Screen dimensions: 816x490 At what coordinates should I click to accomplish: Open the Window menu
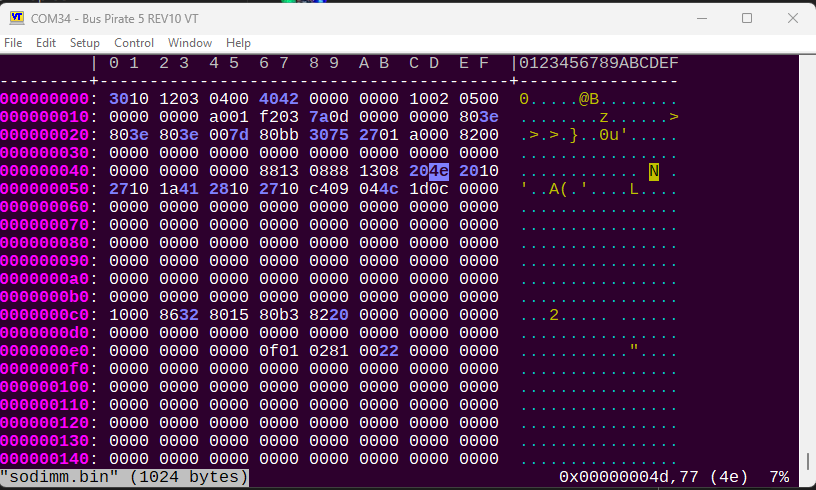[x=190, y=43]
